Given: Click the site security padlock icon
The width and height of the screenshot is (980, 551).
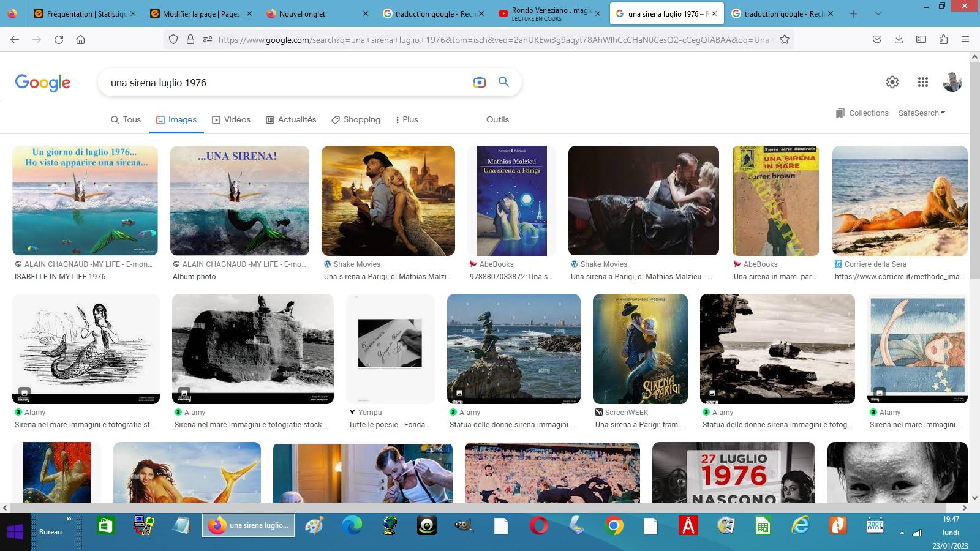Looking at the screenshot, I should coord(190,39).
